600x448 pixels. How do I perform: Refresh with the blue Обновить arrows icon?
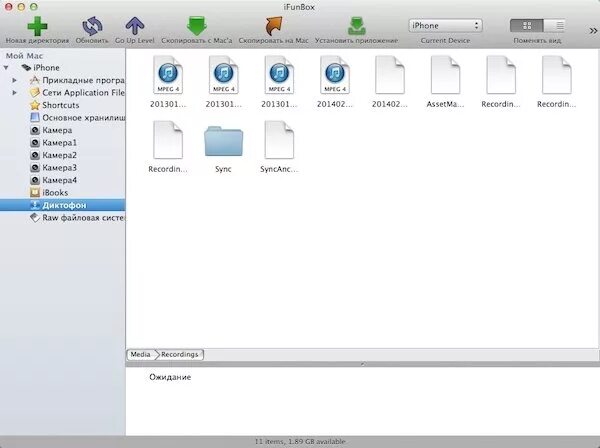coord(92,26)
